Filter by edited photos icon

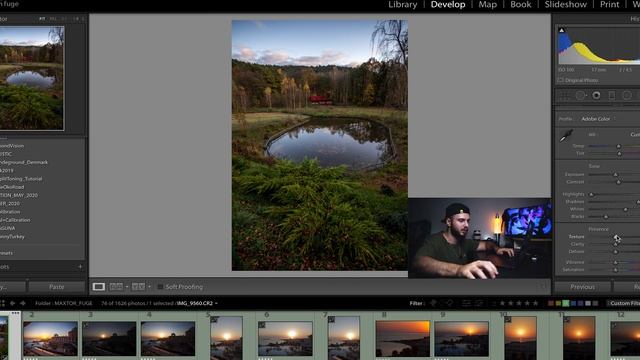click(x=466, y=303)
